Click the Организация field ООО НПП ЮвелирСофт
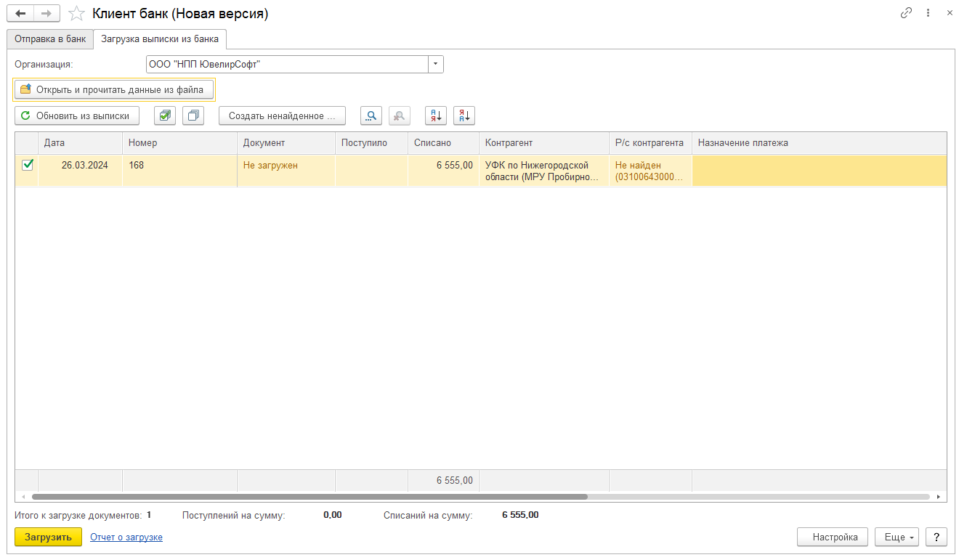 tap(287, 65)
